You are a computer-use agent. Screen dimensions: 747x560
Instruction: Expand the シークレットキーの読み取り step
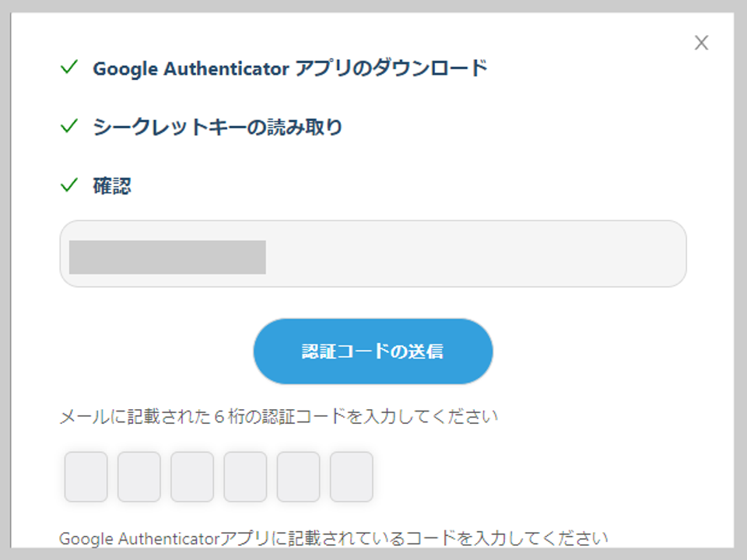[217, 127]
